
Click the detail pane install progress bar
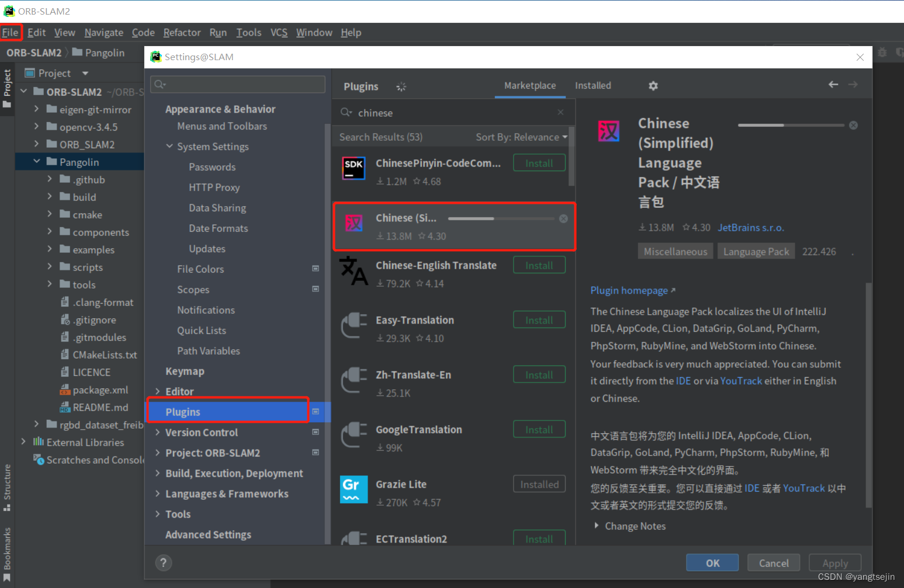point(791,125)
